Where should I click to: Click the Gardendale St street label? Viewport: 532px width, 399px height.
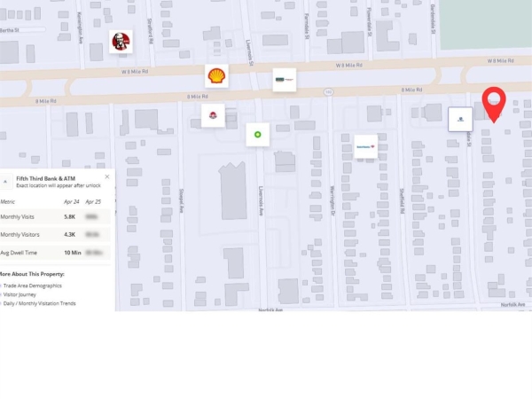click(433, 19)
